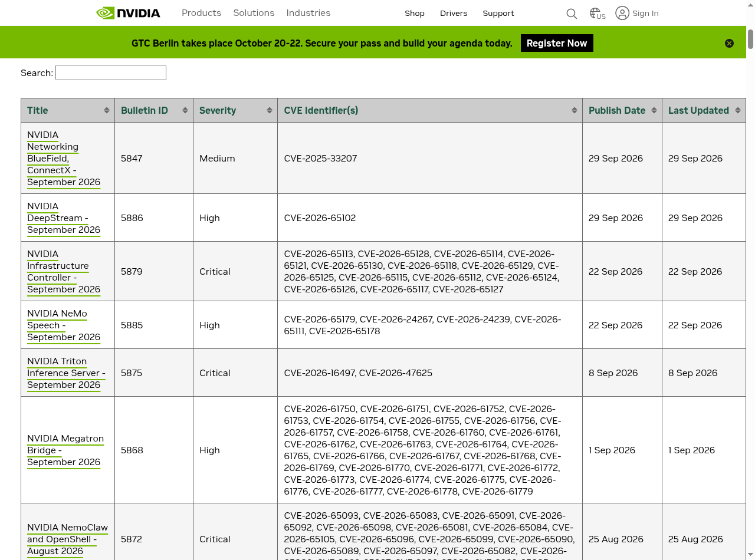Open NVIDIA NeMo Speech bulletin
This screenshot has width=755, height=560.
click(64, 325)
